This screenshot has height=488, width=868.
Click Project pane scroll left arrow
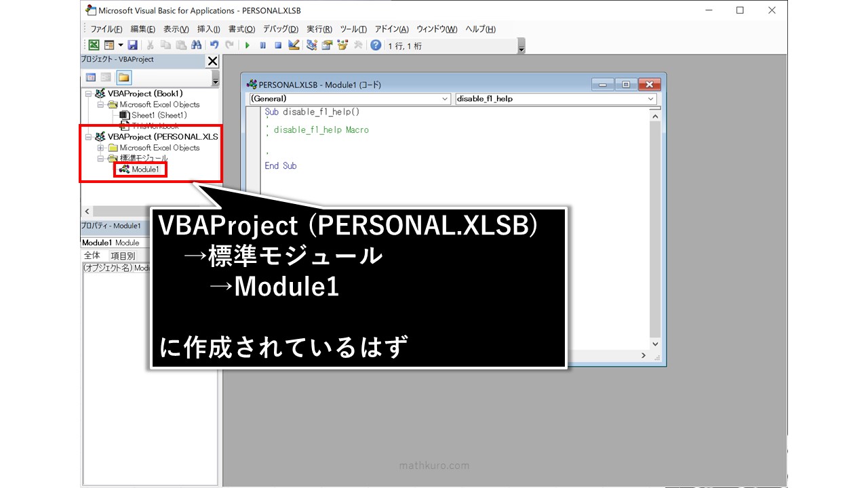coord(86,211)
